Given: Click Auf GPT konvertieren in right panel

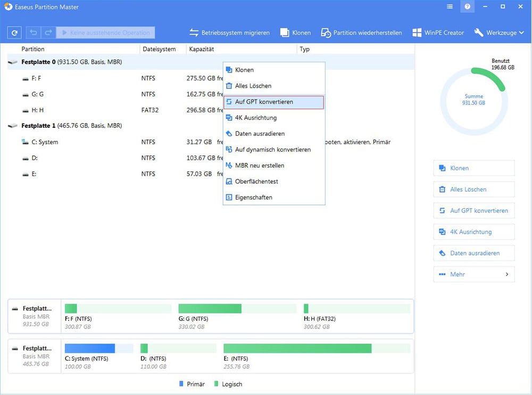Looking at the screenshot, I should click(473, 211).
